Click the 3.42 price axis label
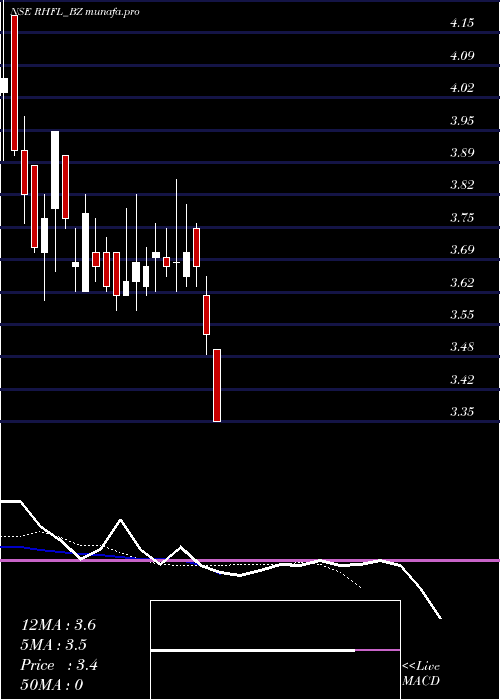Viewport: 500px width, 700px height. click(x=462, y=379)
